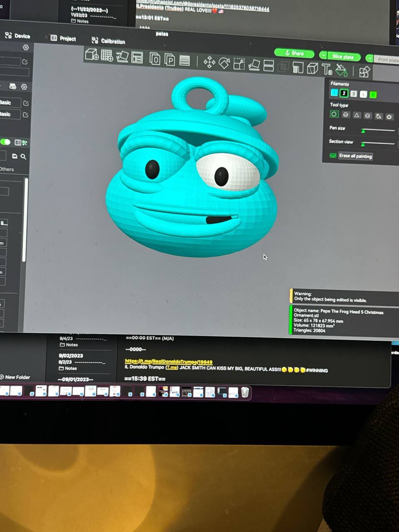
Task: Select the Color painting bucket tool
Action: click(x=341, y=70)
